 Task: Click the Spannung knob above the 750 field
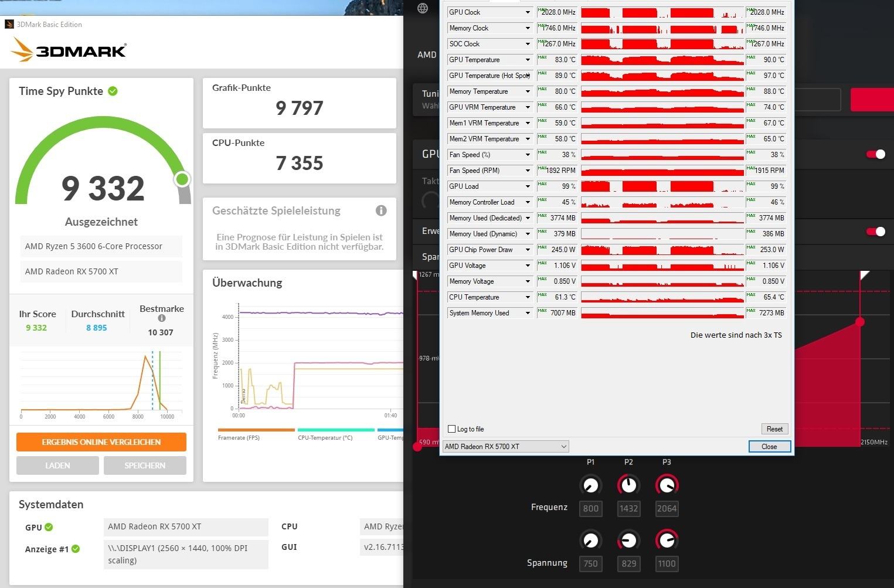(x=590, y=540)
